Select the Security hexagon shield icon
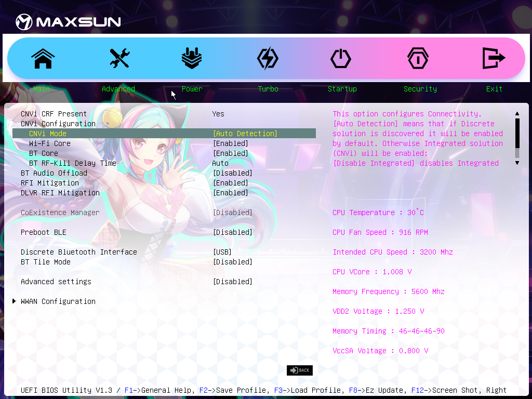The width and height of the screenshot is (532, 399). click(418, 58)
